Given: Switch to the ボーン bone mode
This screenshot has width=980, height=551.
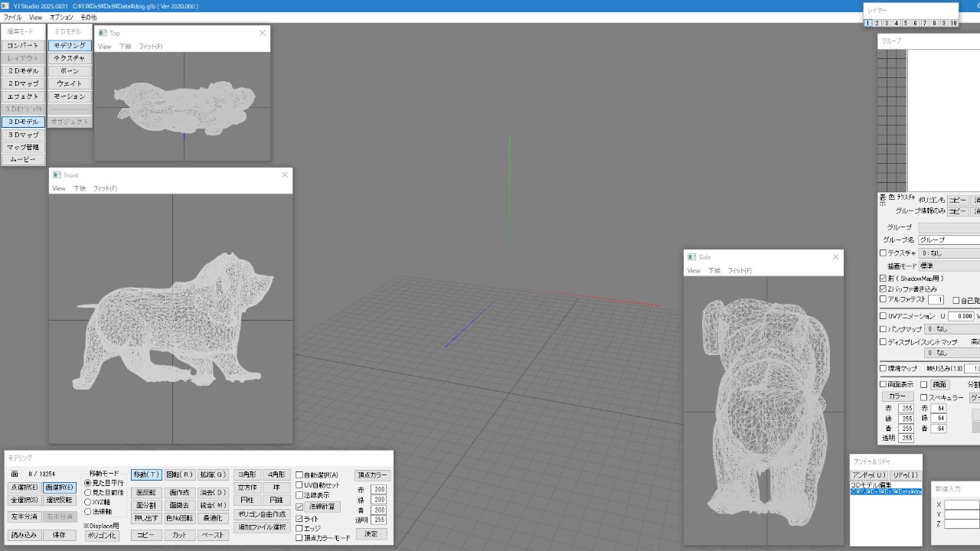Looking at the screenshot, I should click(70, 71).
